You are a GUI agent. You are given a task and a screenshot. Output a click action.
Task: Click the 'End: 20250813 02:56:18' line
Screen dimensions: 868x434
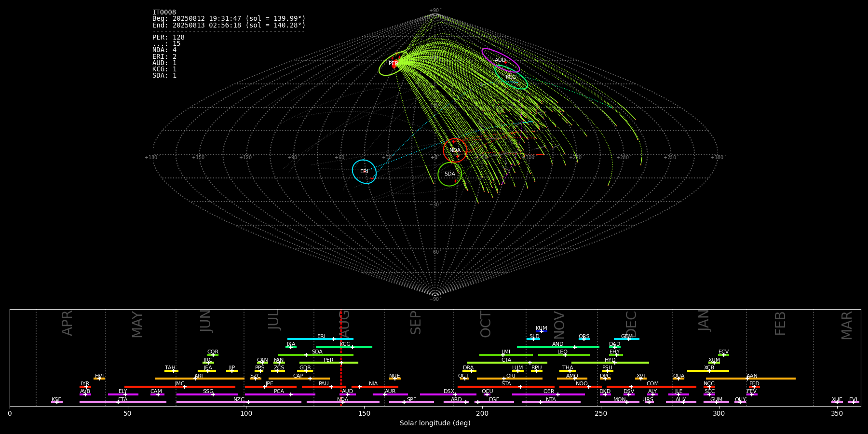[229, 25]
